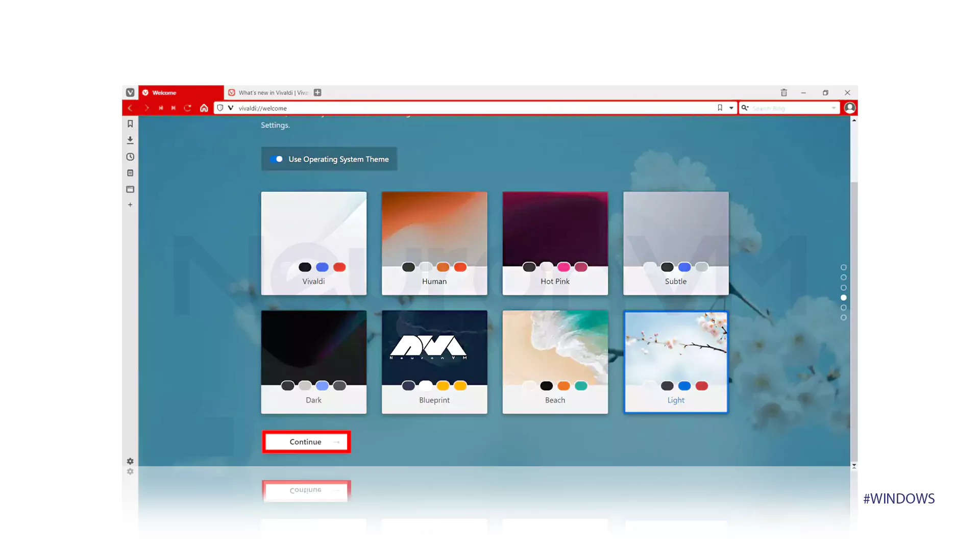Open the Downloads side panel
Viewport: 980px width, 551px height.
tap(130, 140)
